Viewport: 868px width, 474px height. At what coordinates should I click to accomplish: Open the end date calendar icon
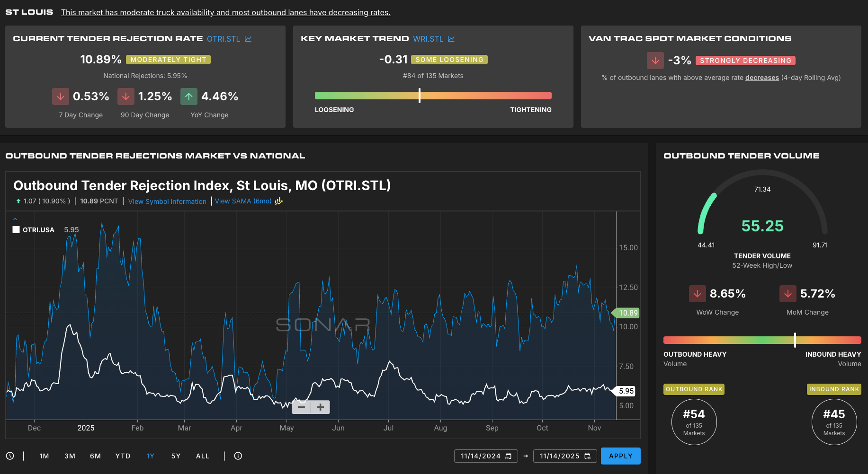(588, 456)
